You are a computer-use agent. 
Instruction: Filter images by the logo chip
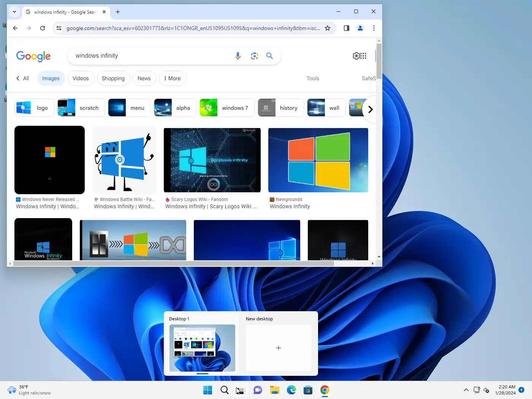tap(34, 108)
